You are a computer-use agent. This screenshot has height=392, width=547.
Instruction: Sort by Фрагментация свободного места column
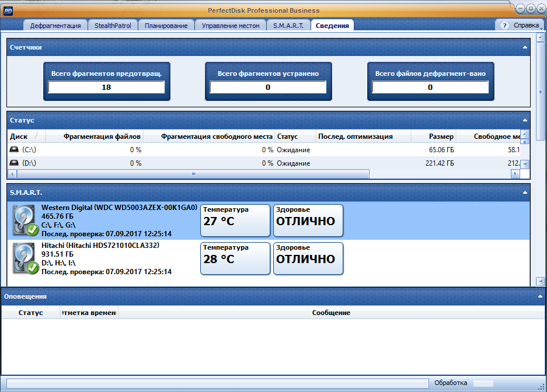click(x=209, y=136)
